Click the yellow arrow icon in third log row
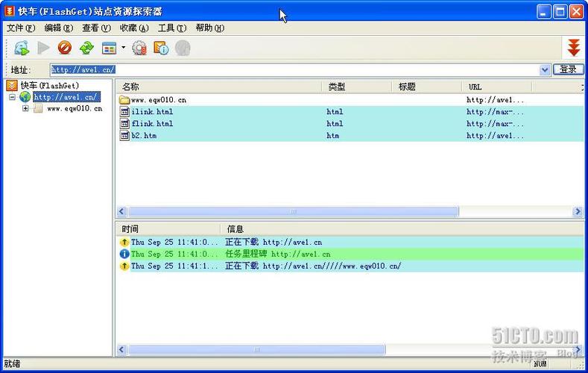Image resolution: width=588 pixels, height=373 pixels. [124, 266]
